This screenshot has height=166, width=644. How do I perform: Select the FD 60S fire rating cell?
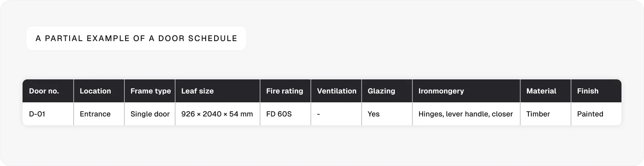[285, 114]
